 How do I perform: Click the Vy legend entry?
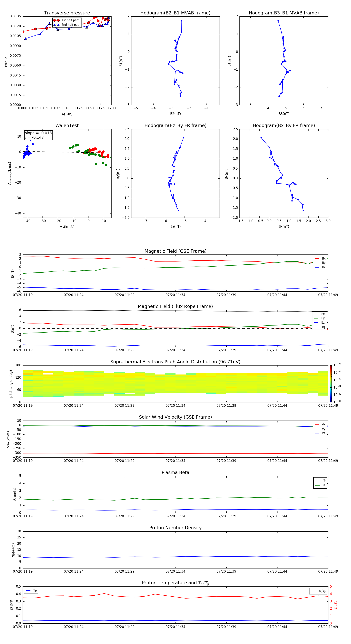click(x=320, y=429)
